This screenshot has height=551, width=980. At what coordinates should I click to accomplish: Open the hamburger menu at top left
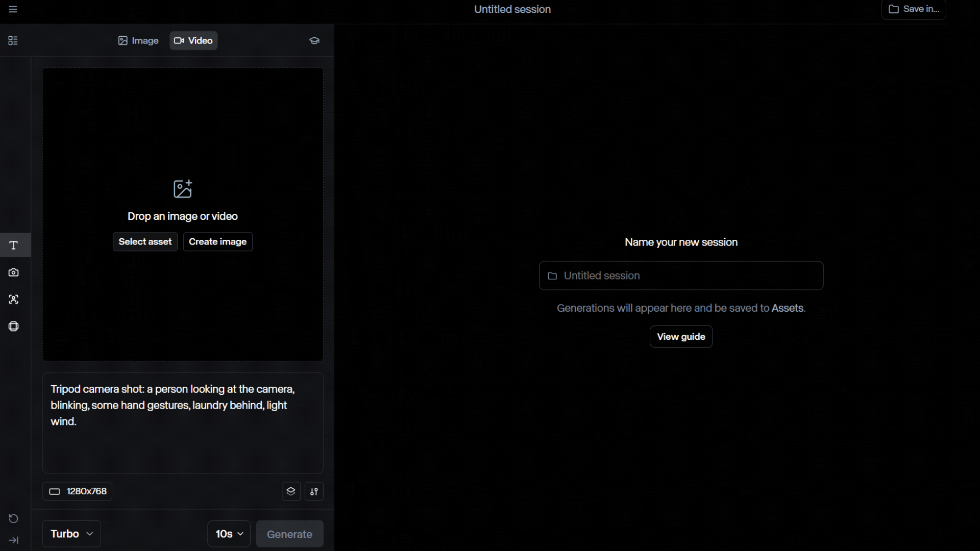click(x=13, y=9)
